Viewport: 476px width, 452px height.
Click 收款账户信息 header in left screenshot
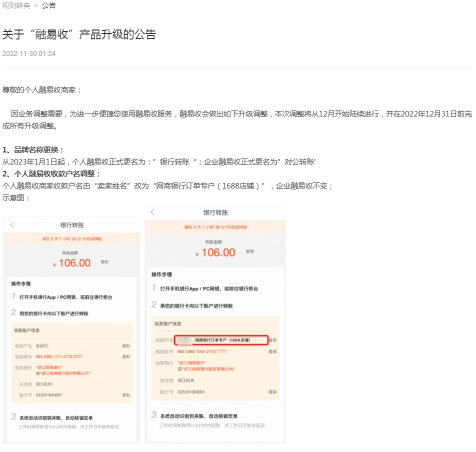click(26, 330)
